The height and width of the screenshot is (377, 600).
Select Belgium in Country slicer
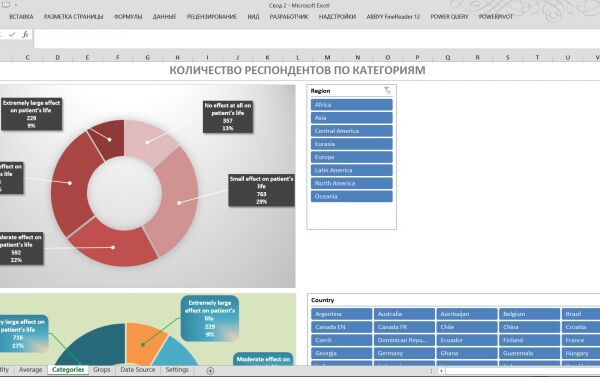click(x=530, y=314)
